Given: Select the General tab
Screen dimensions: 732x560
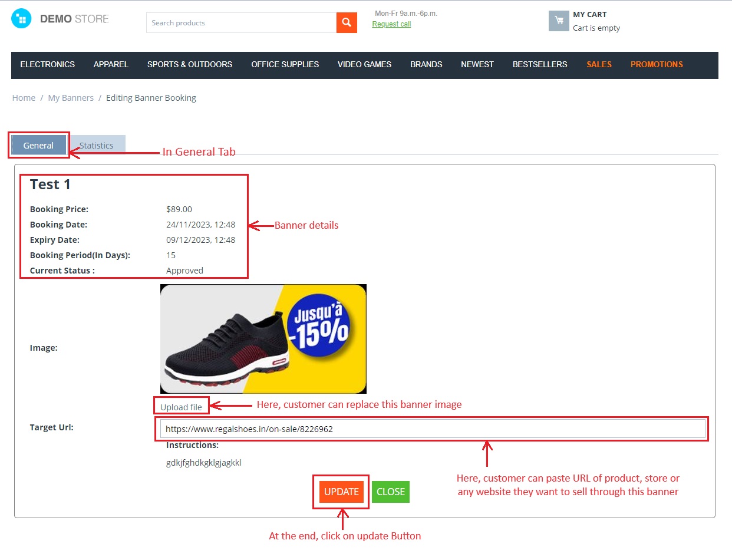Looking at the screenshot, I should pos(38,145).
